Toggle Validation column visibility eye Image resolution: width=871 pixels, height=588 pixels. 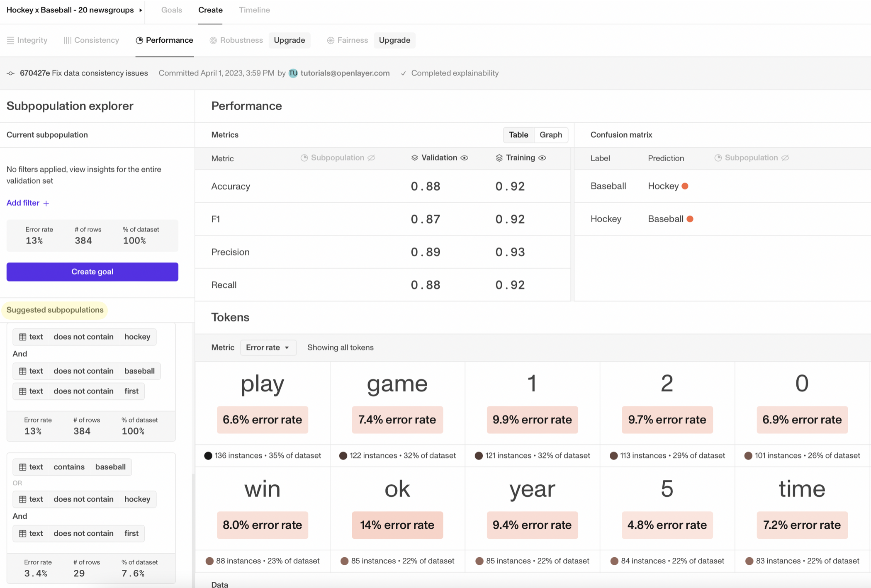[x=465, y=158]
